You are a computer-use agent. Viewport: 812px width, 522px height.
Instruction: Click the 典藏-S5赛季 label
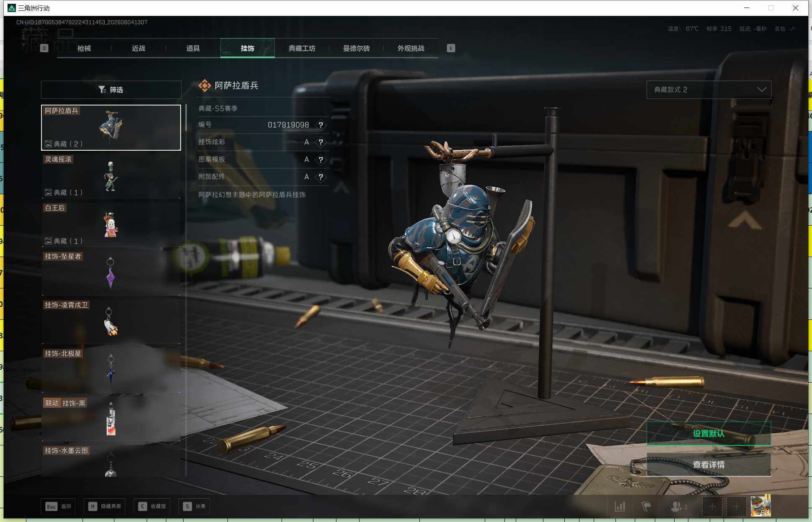218,108
